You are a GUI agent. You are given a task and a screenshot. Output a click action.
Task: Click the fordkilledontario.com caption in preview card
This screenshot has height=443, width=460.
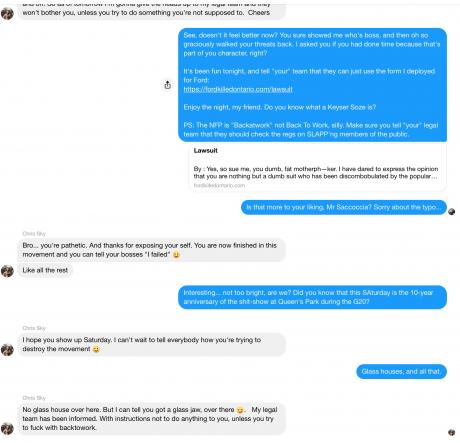(x=219, y=185)
